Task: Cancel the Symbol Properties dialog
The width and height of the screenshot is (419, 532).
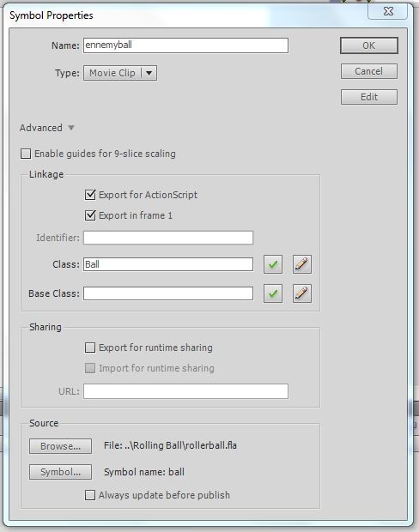Action: 369,71
